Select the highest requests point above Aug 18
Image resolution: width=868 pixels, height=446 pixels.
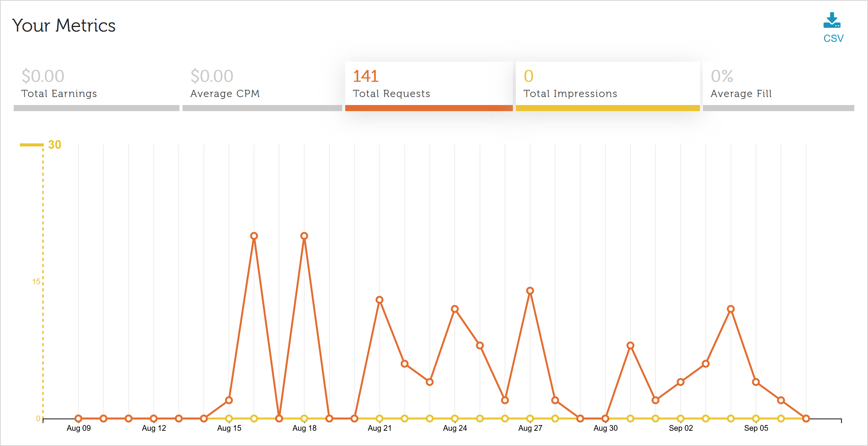click(304, 236)
